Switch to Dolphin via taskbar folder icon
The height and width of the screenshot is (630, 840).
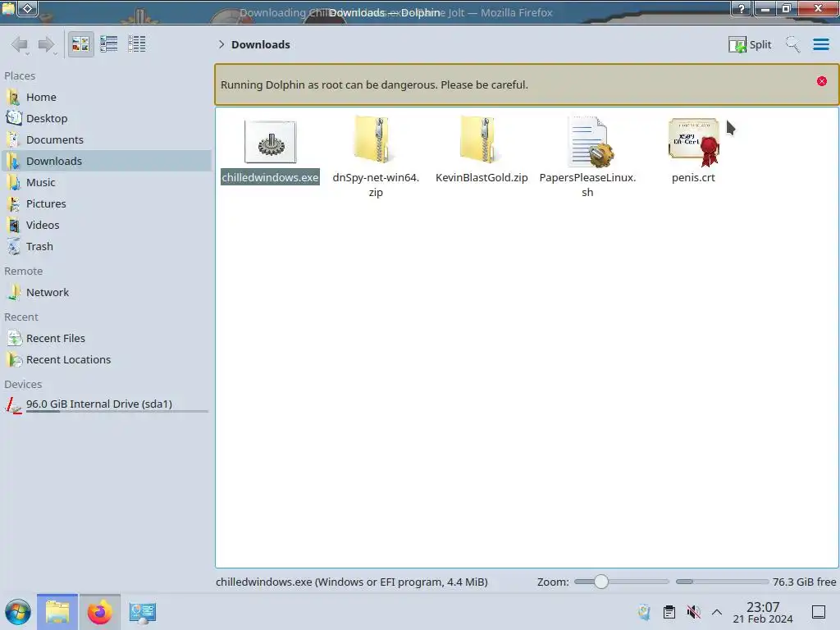click(57, 612)
